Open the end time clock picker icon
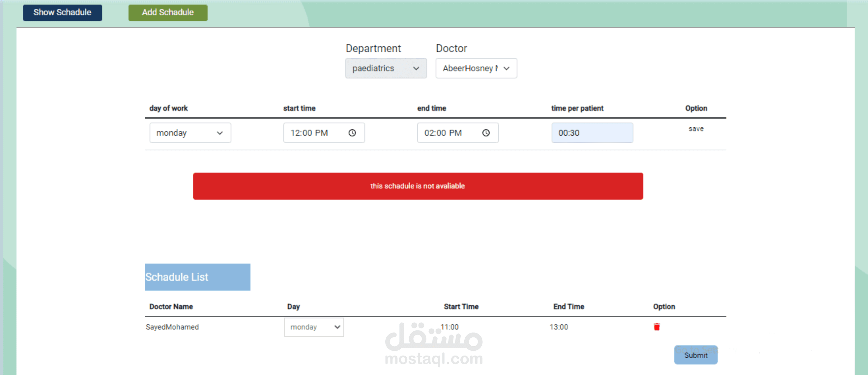Screen dimensions: 868x375 coord(485,133)
